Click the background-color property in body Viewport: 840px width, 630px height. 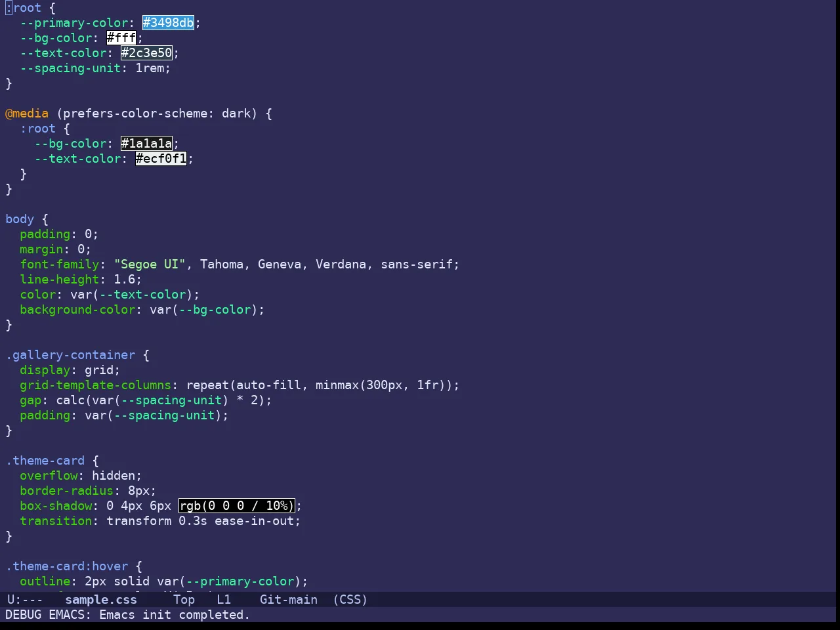pyautogui.click(x=77, y=310)
